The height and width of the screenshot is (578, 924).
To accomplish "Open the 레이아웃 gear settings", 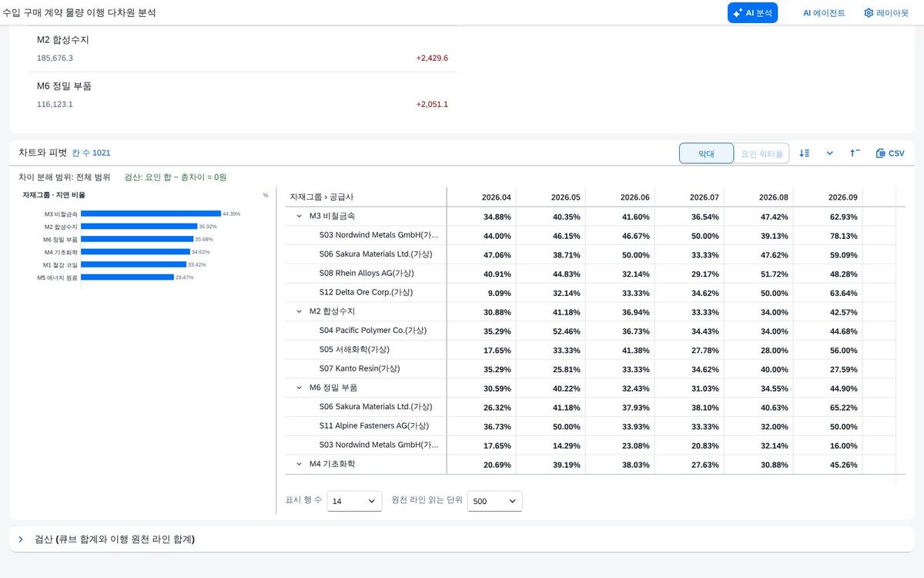I will (x=886, y=13).
